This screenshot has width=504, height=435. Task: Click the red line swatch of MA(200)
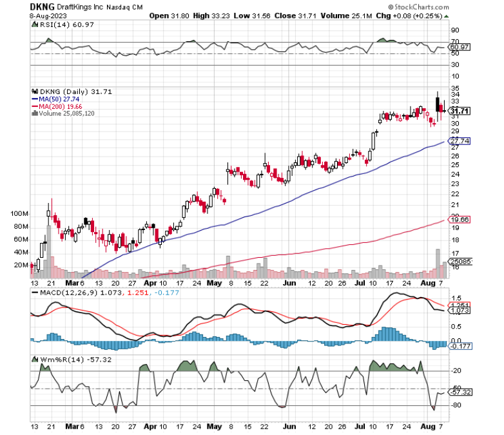[x=35, y=106]
